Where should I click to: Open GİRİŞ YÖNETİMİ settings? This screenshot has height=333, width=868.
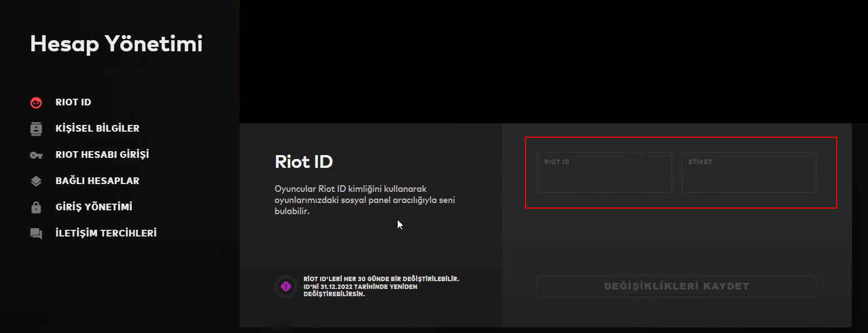point(94,207)
